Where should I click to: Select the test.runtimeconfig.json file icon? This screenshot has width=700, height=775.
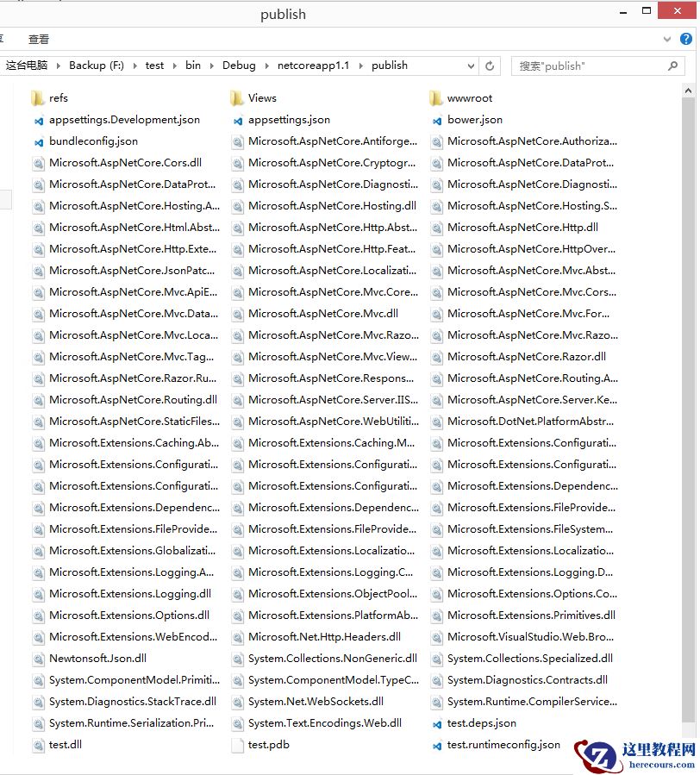pyautogui.click(x=437, y=746)
